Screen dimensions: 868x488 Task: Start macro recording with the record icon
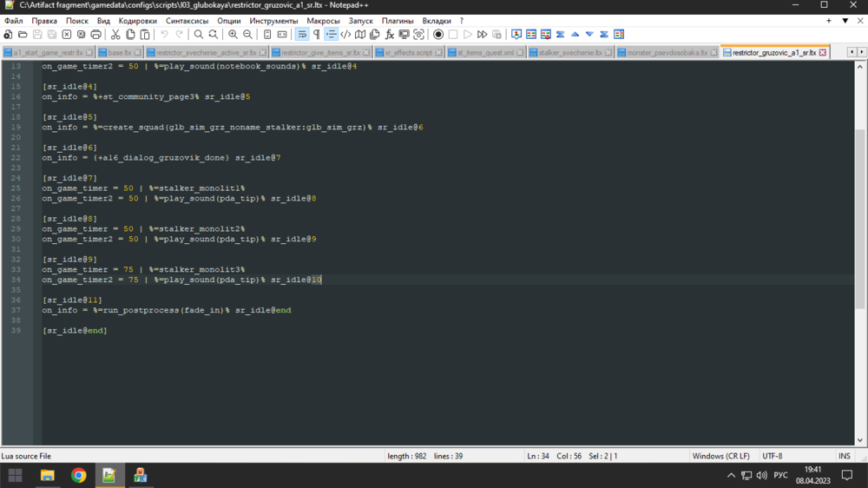tap(438, 35)
